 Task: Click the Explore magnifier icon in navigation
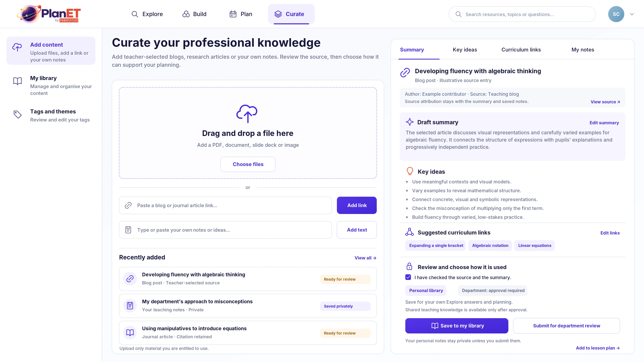(x=135, y=14)
